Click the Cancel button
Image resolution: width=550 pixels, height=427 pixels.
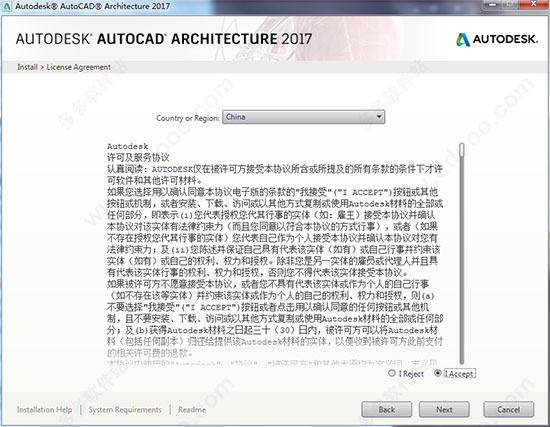(509, 409)
